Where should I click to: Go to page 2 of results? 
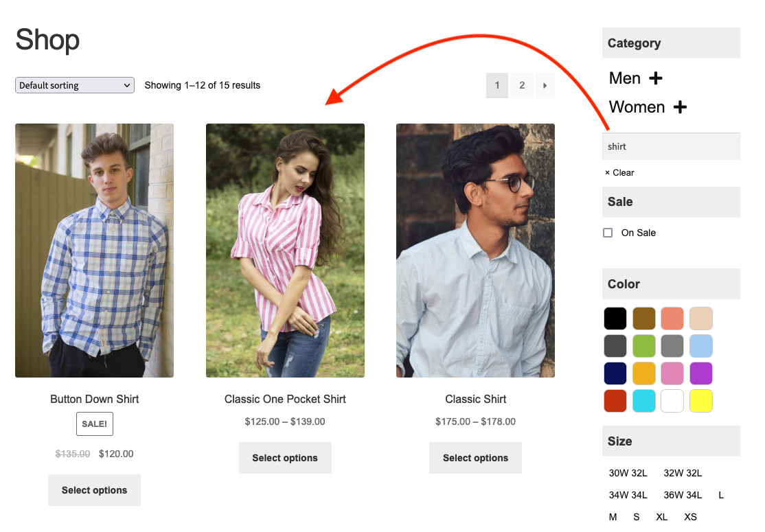[x=522, y=85]
